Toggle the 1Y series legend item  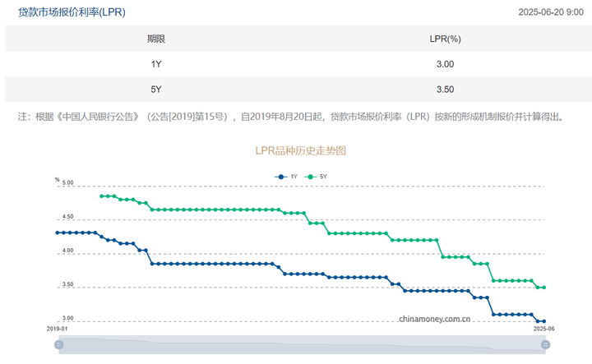click(286, 177)
